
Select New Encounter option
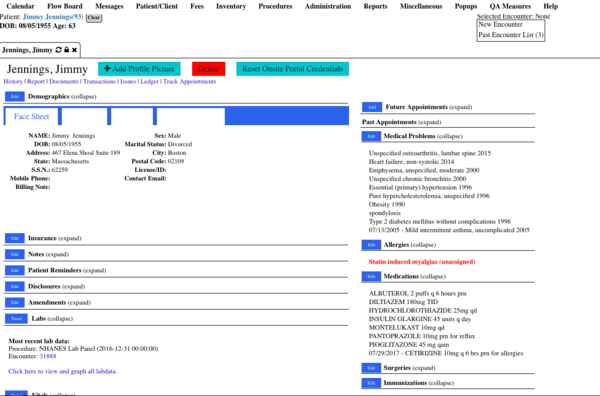pyautogui.click(x=500, y=24)
